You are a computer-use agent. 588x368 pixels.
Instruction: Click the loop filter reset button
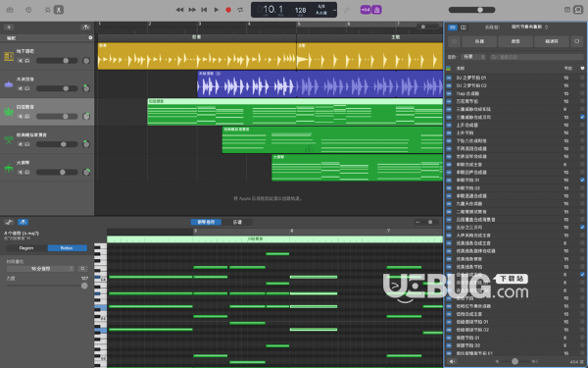click(x=454, y=41)
